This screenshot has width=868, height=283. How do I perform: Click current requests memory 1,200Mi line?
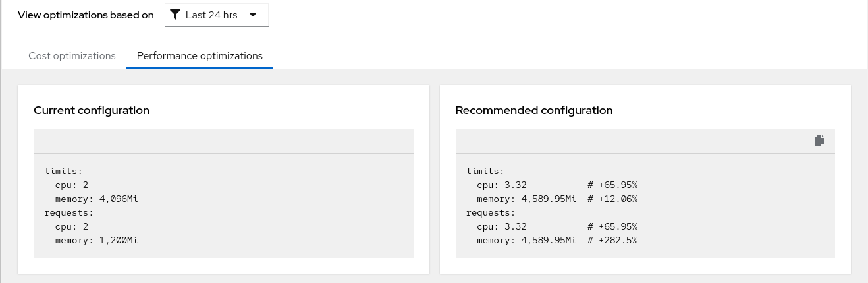click(97, 240)
